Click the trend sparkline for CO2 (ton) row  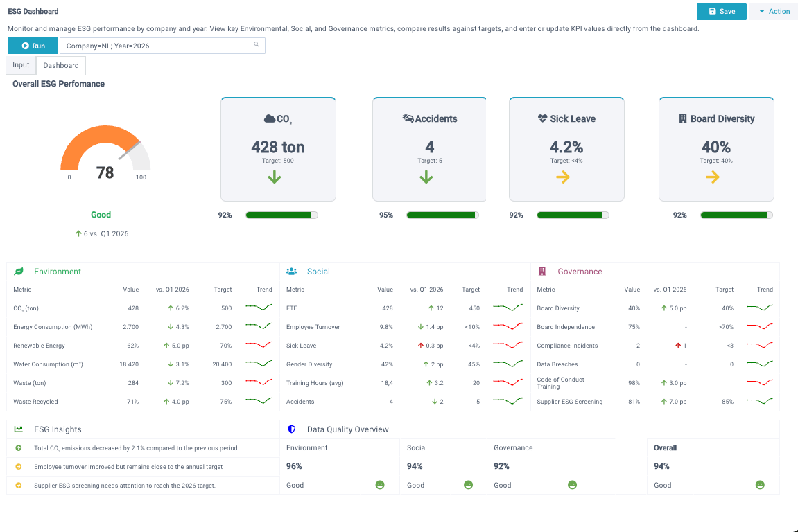click(x=259, y=307)
